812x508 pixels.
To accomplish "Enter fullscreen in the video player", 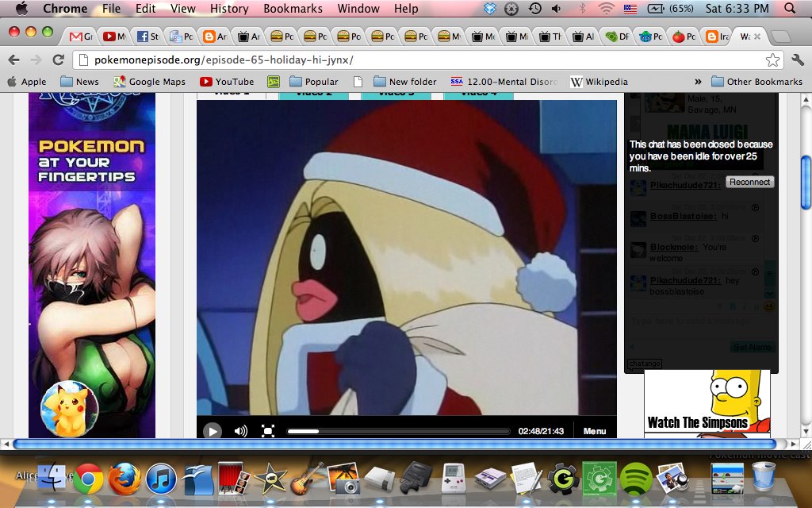I will [x=268, y=431].
